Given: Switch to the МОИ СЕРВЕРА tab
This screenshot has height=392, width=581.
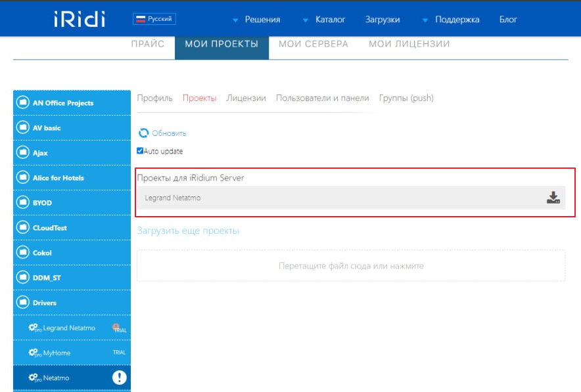Looking at the screenshot, I should tap(314, 44).
